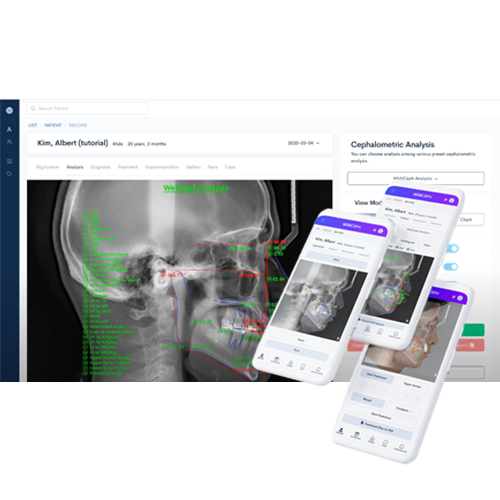Expand the 2020-03-04 record date dropdown

(303, 143)
